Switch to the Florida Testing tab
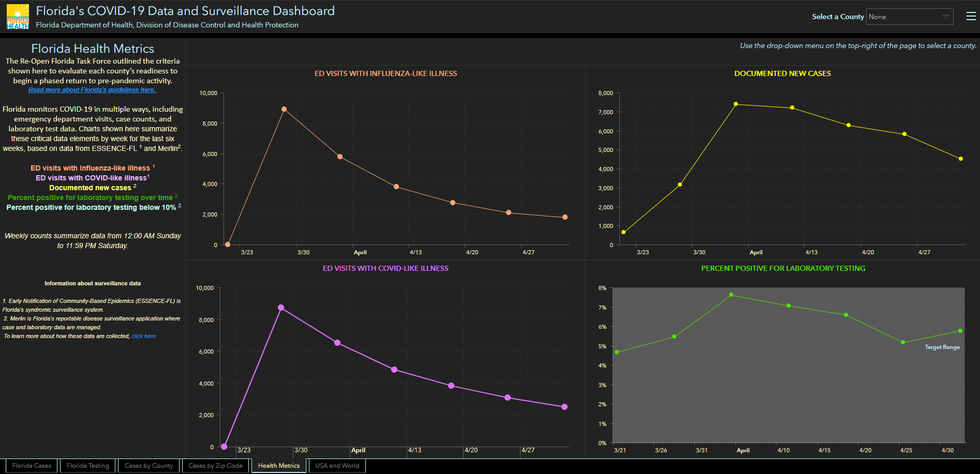 tap(88, 466)
